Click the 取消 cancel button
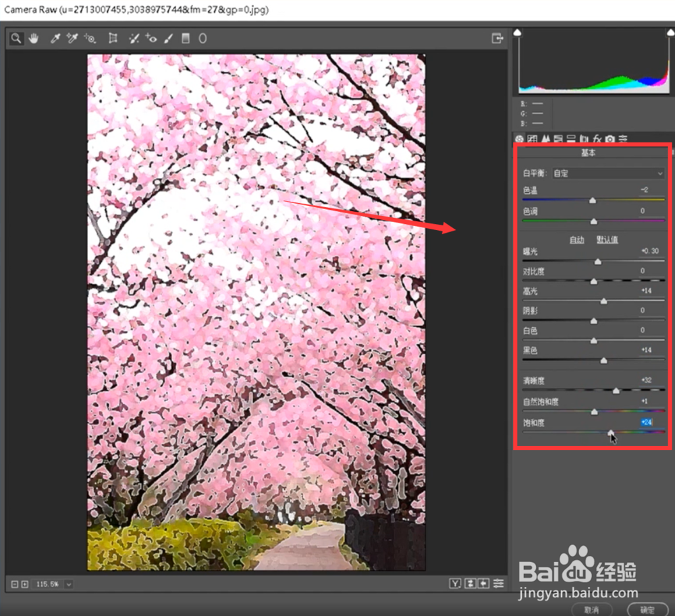This screenshot has height=616, width=675. (591, 609)
